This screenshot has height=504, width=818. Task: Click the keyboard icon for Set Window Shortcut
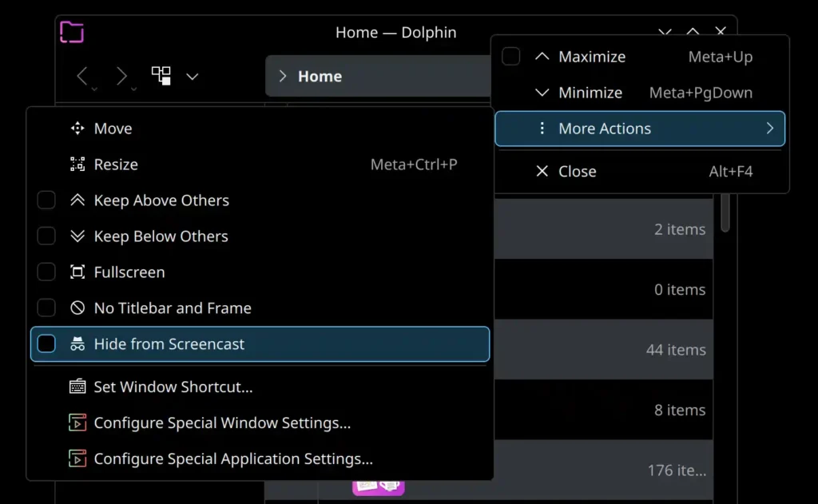77,387
